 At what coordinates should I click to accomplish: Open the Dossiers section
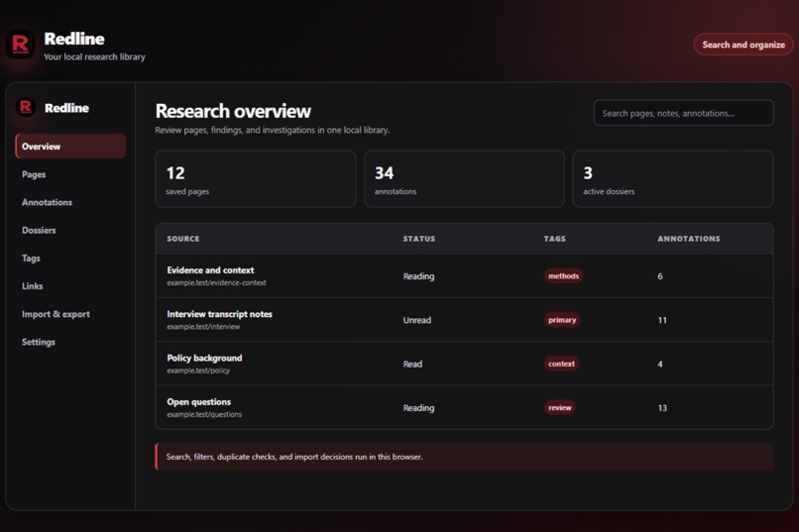pyautogui.click(x=39, y=231)
